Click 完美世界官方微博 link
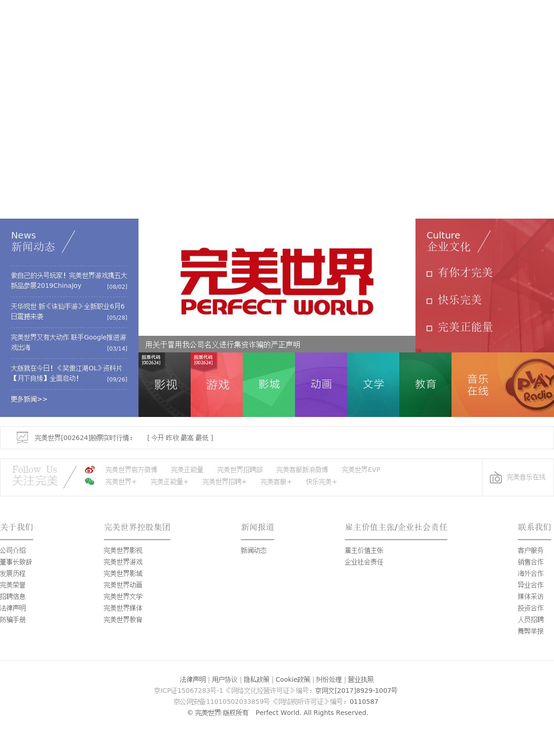 pyautogui.click(x=131, y=470)
